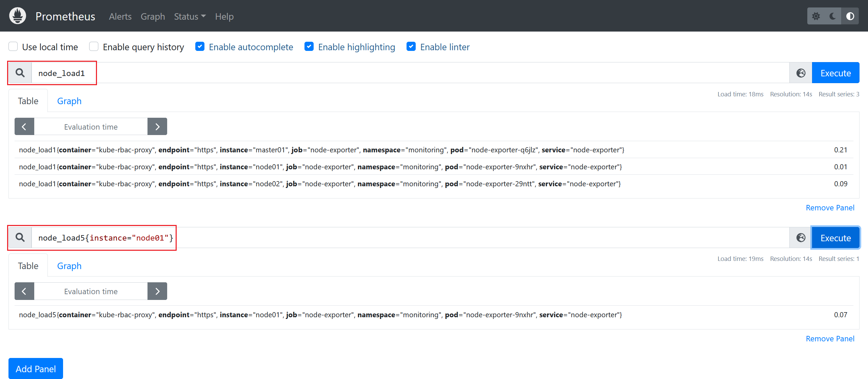Expand the Status dropdown menu

point(190,16)
